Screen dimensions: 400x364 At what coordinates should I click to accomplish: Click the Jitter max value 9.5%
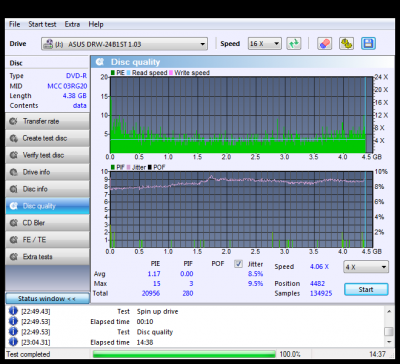pyautogui.click(x=256, y=284)
